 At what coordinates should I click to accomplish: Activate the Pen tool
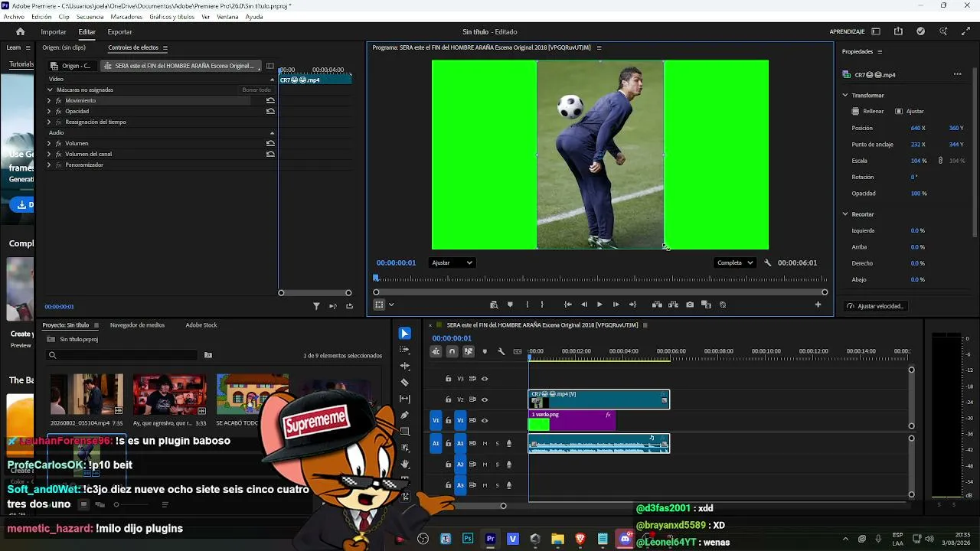point(405,415)
